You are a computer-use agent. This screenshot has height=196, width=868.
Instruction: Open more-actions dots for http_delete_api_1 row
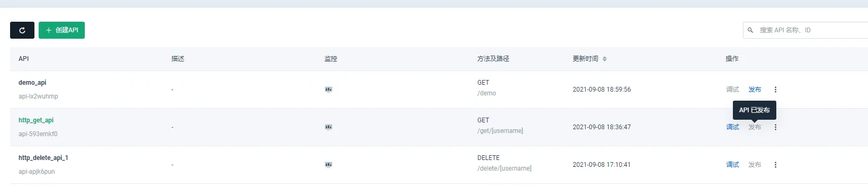775,165
